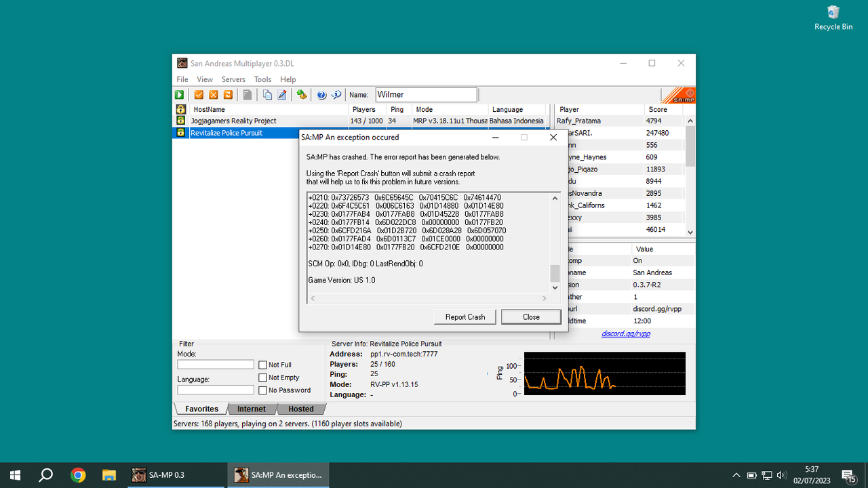Click lock icon beside Jogjagamers Reality Project
Viewport: 868px width, 488px height.
point(180,121)
